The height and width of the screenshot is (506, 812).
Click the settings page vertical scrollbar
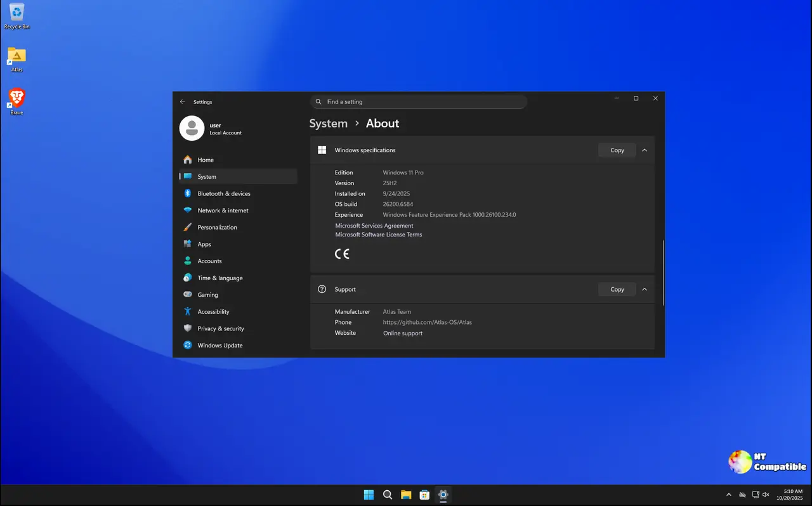point(663,273)
